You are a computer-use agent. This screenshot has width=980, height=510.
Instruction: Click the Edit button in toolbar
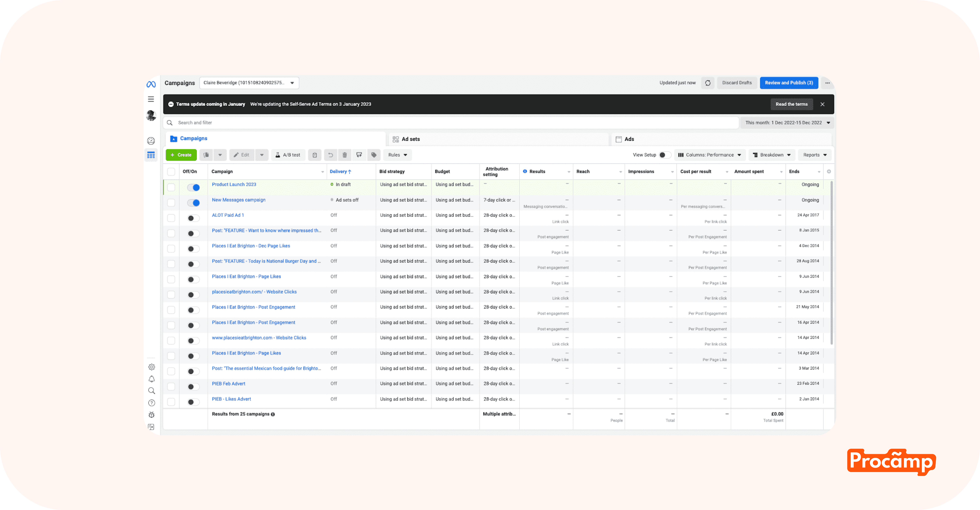[242, 155]
